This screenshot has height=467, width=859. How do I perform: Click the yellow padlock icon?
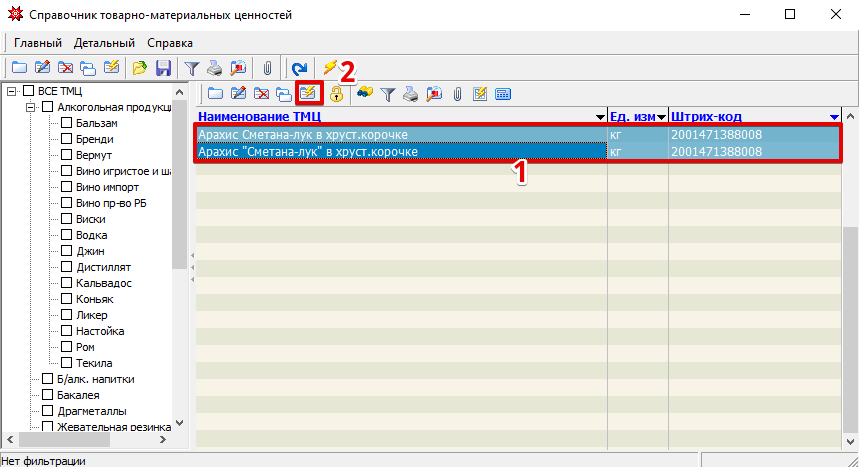(x=337, y=94)
